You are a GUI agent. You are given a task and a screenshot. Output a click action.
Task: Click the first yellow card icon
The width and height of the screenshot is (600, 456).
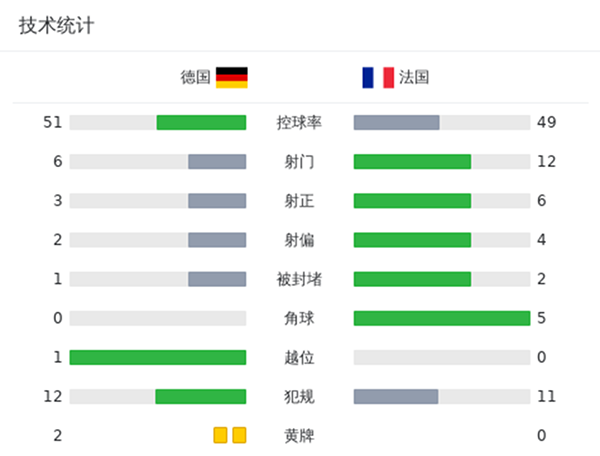point(220,435)
